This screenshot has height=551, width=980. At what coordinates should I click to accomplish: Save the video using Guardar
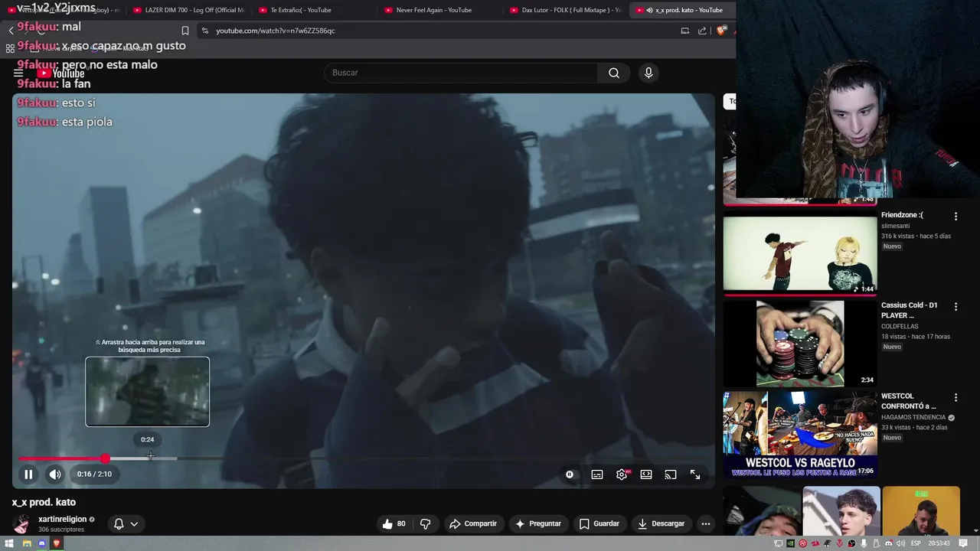(599, 523)
